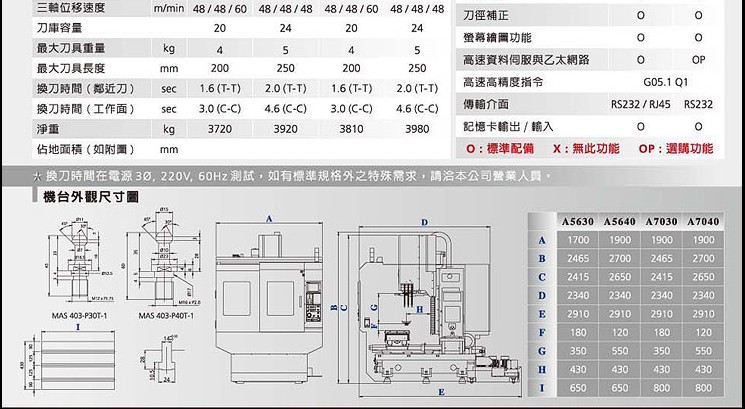Click the O：標準配備 legend entry
Viewport: 745px width, 409px height.
pyautogui.click(x=500, y=149)
